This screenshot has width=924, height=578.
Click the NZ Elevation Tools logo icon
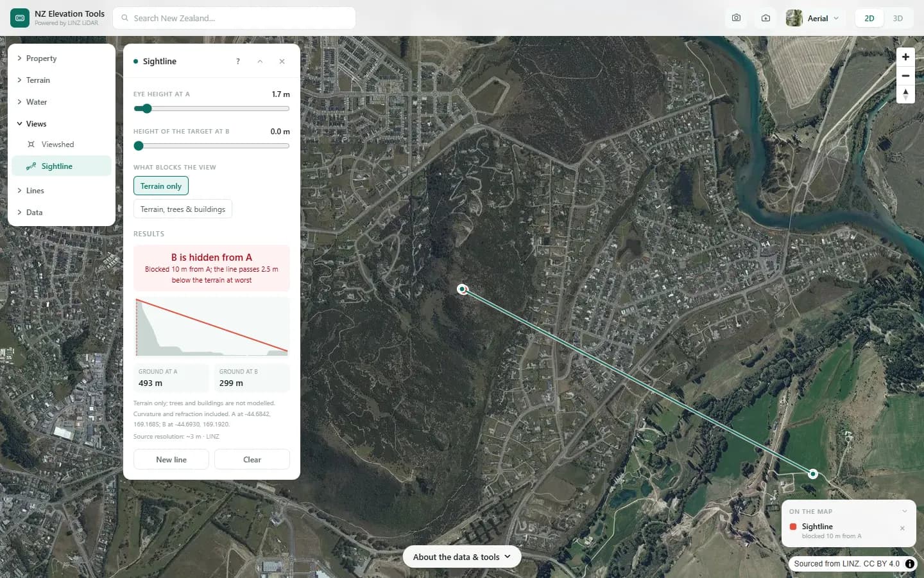click(x=20, y=18)
